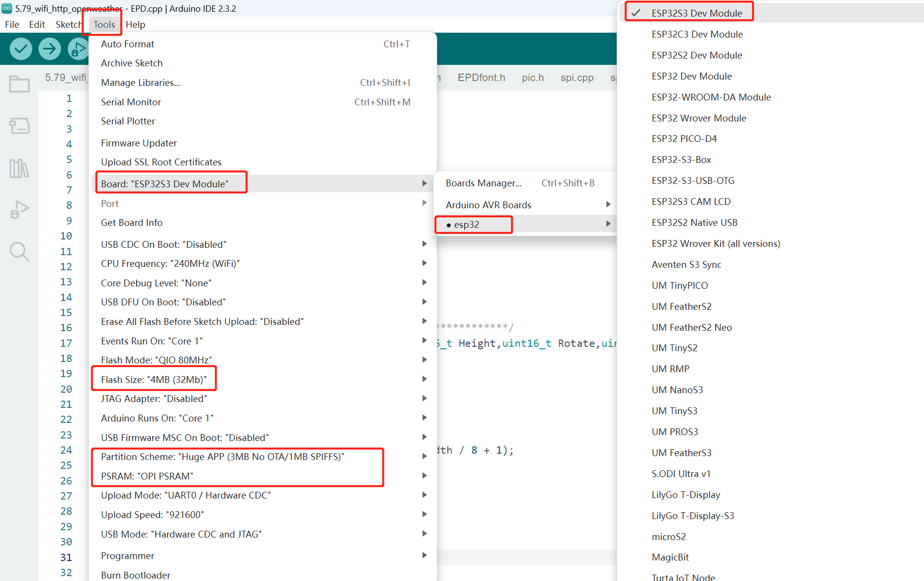Click the Arduino IDE title bar logo

(x=7, y=8)
